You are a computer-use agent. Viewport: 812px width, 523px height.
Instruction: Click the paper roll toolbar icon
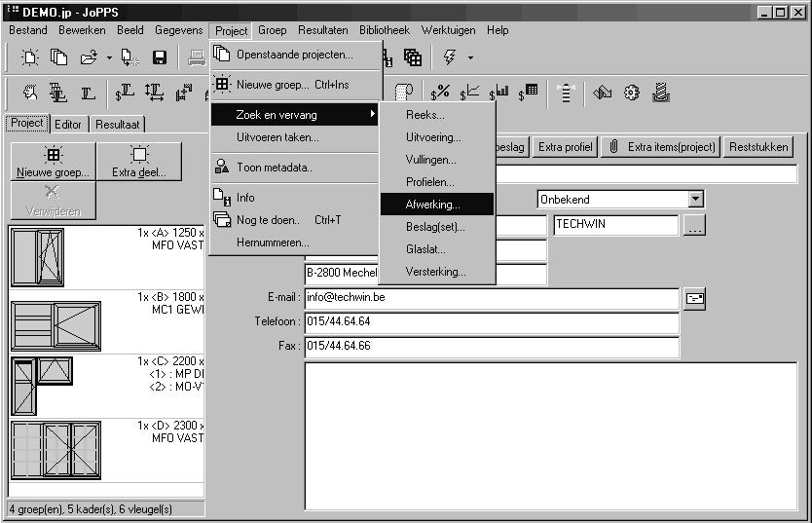tap(404, 93)
